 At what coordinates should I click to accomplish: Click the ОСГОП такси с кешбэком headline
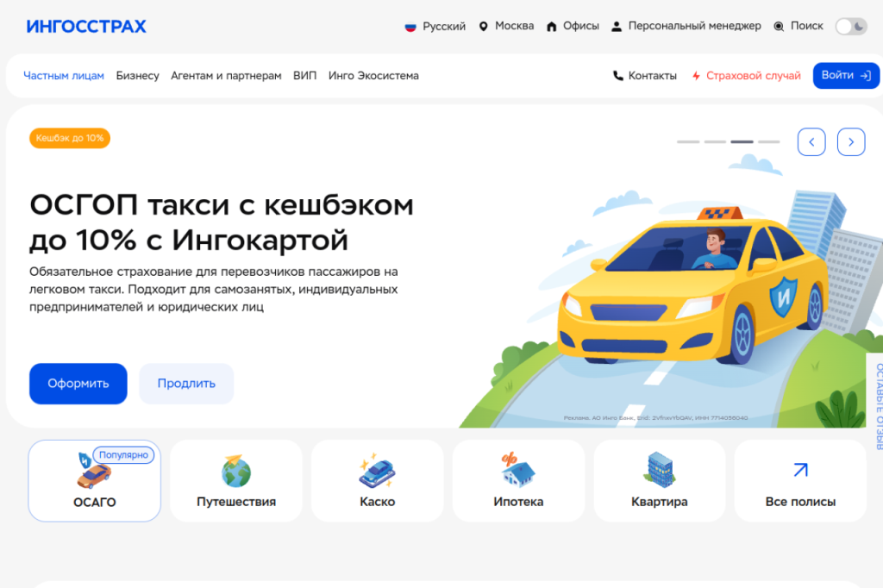(x=222, y=222)
